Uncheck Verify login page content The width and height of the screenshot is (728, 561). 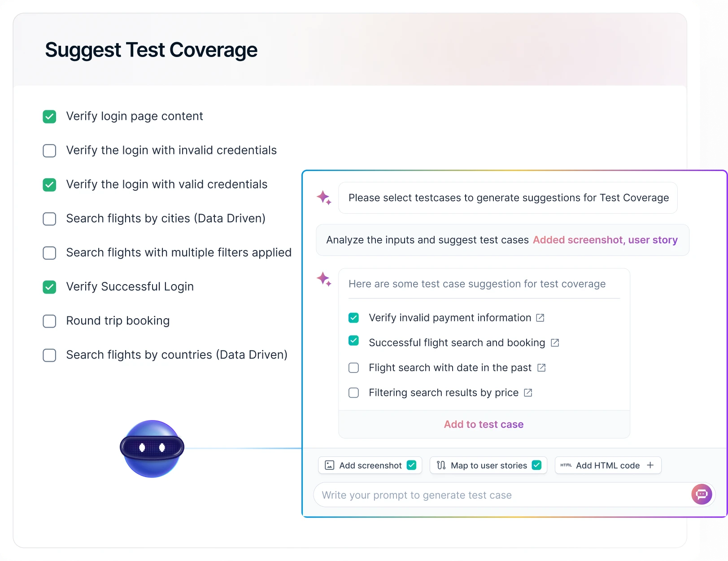click(49, 117)
